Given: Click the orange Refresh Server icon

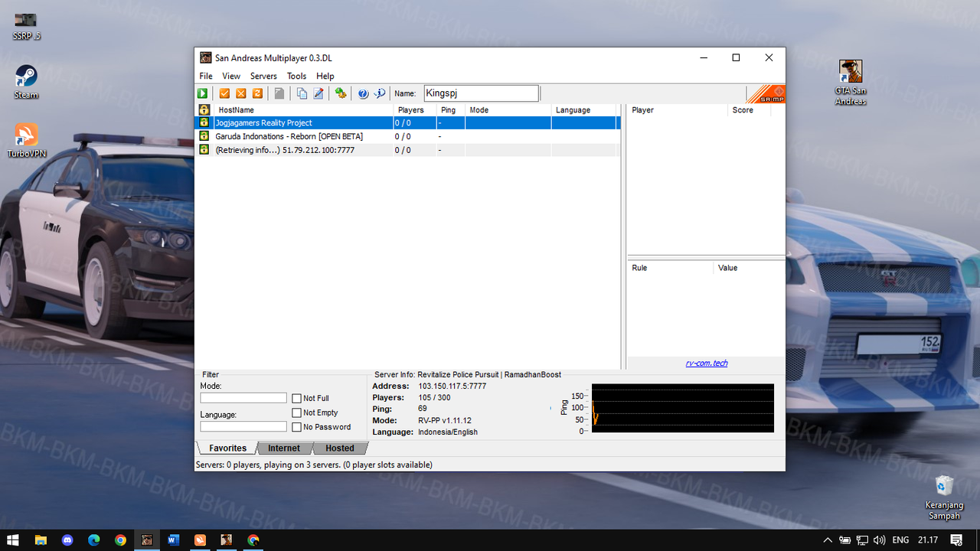Looking at the screenshot, I should [258, 93].
